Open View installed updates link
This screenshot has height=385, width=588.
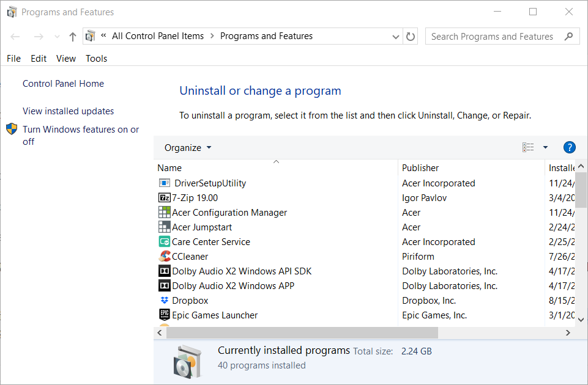pyautogui.click(x=69, y=111)
